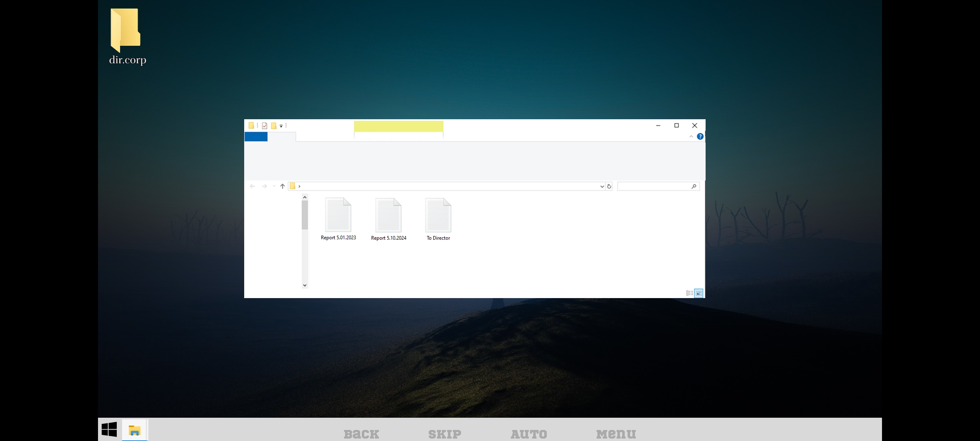
Task: Open the blue File tab
Action: coord(256,137)
